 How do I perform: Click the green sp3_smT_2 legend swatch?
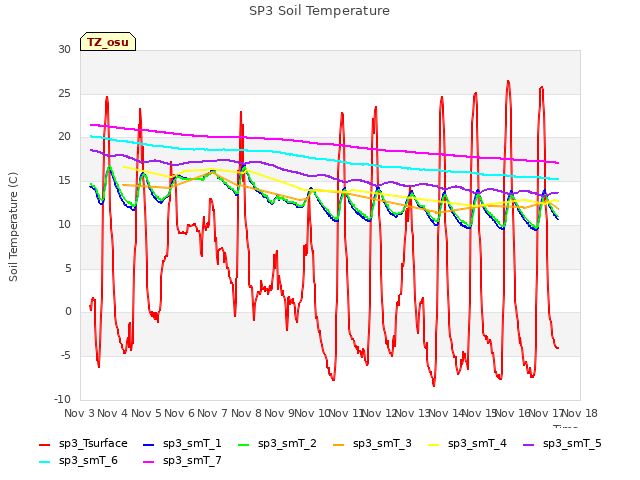[244, 444]
